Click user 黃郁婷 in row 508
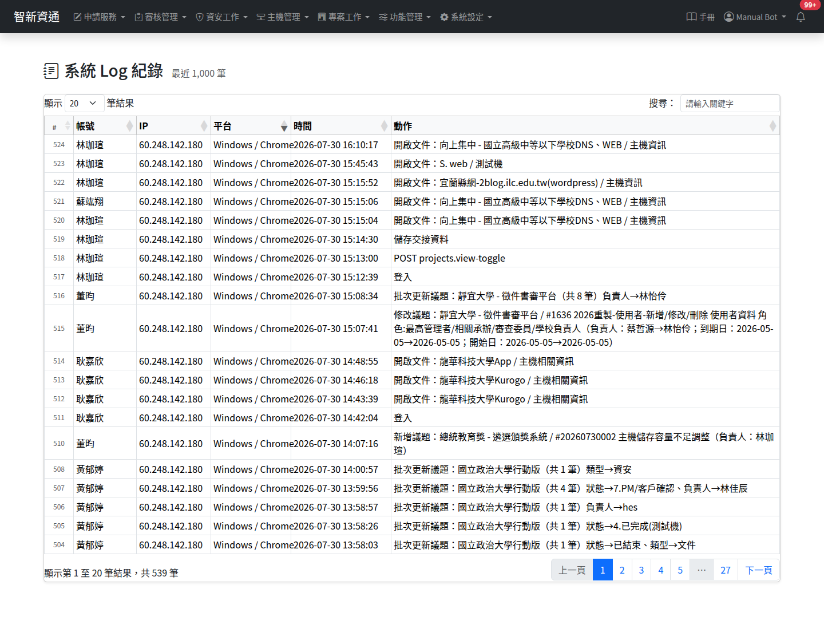824x644 pixels. [90, 469]
